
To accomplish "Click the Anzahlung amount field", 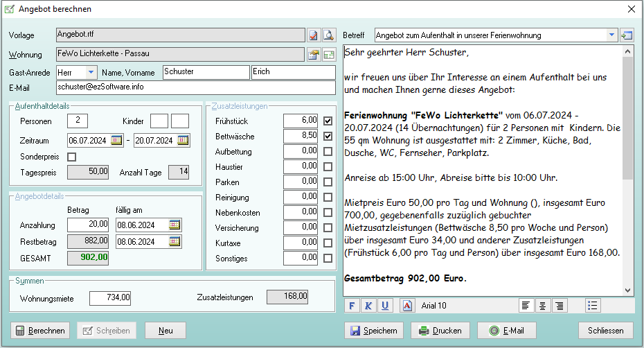I will 88,225.
